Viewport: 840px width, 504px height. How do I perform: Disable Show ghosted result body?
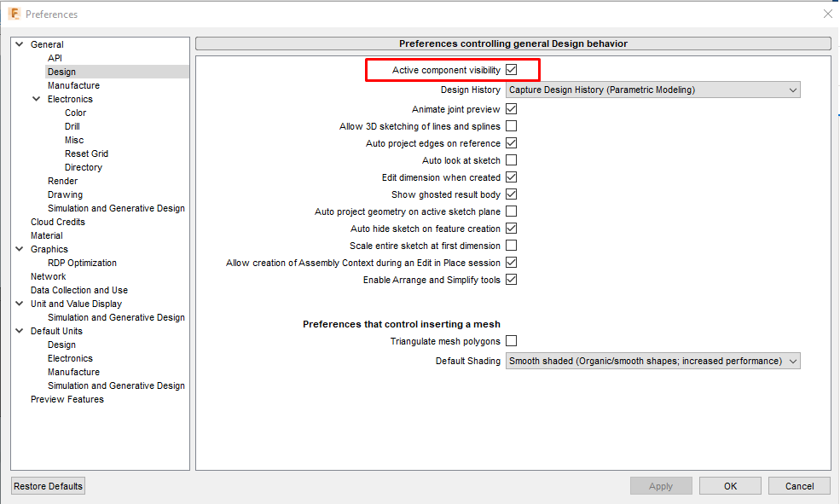pos(511,194)
